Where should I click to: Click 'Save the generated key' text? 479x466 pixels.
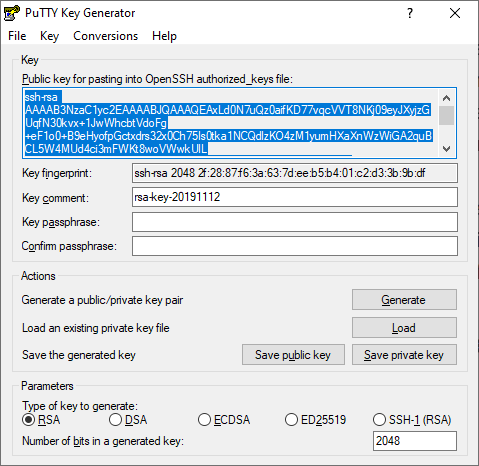(79, 355)
